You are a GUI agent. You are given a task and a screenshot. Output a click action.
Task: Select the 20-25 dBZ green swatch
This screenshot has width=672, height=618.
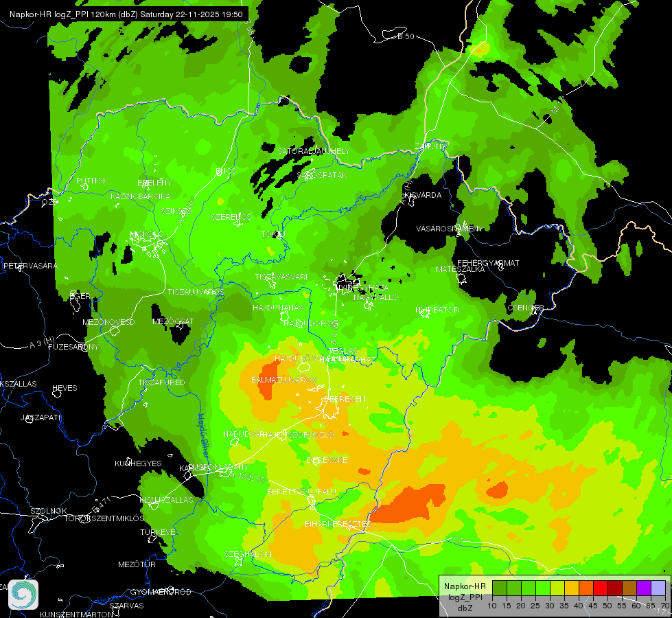[529, 588]
